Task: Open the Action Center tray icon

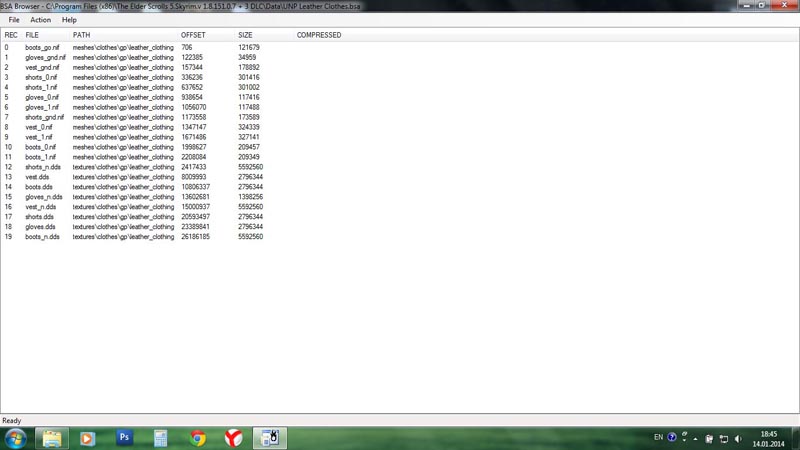Action: coord(709,439)
